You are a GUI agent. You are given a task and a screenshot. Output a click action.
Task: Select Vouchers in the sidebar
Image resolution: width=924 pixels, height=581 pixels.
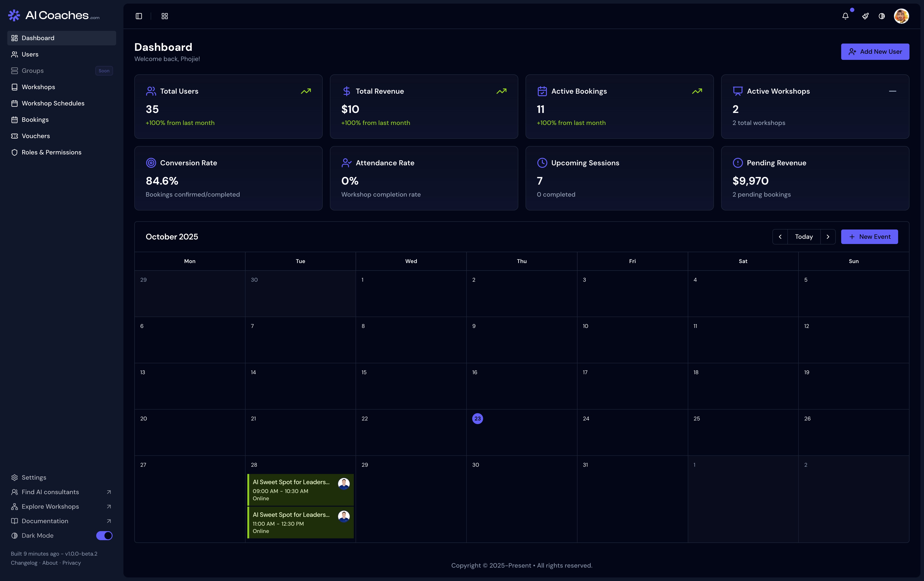pyautogui.click(x=36, y=136)
